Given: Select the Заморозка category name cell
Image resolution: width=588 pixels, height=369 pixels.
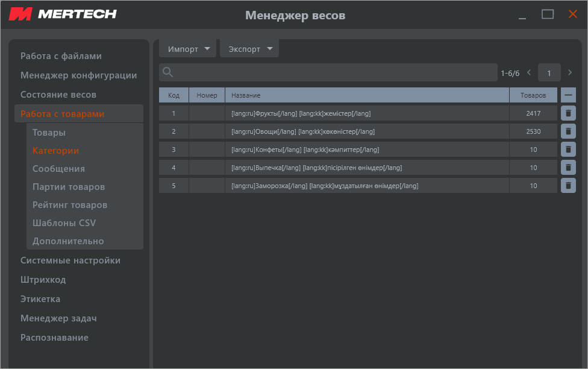Looking at the screenshot, I should [x=367, y=185].
